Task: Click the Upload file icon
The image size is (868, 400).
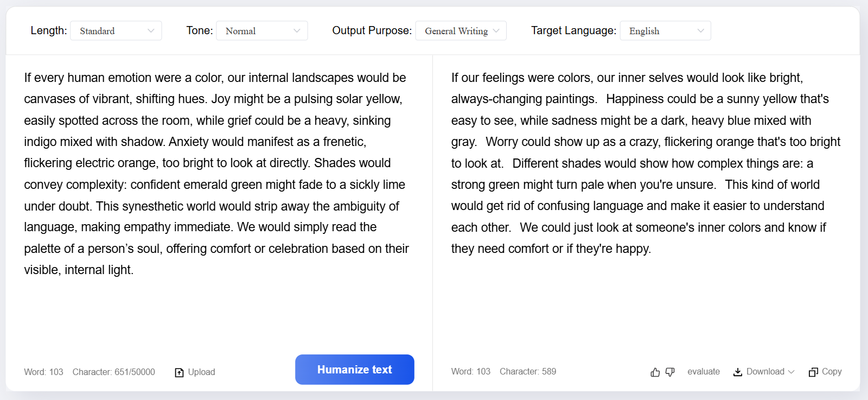Action: 179,372
